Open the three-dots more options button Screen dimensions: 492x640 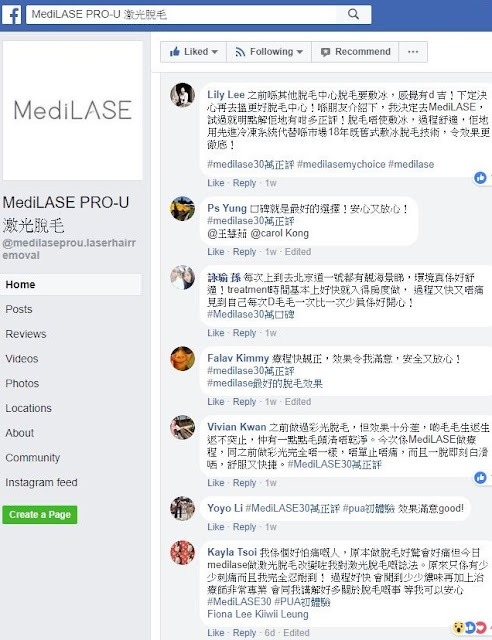[x=413, y=52]
